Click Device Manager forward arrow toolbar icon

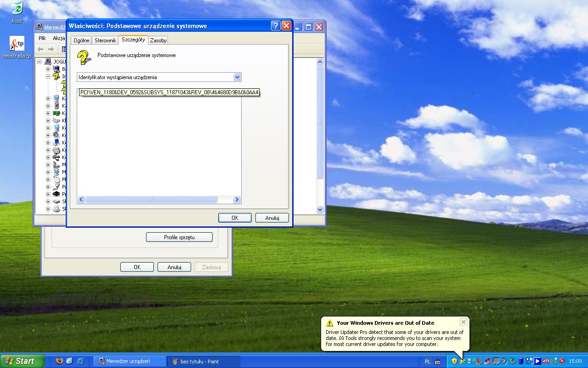tap(51, 49)
